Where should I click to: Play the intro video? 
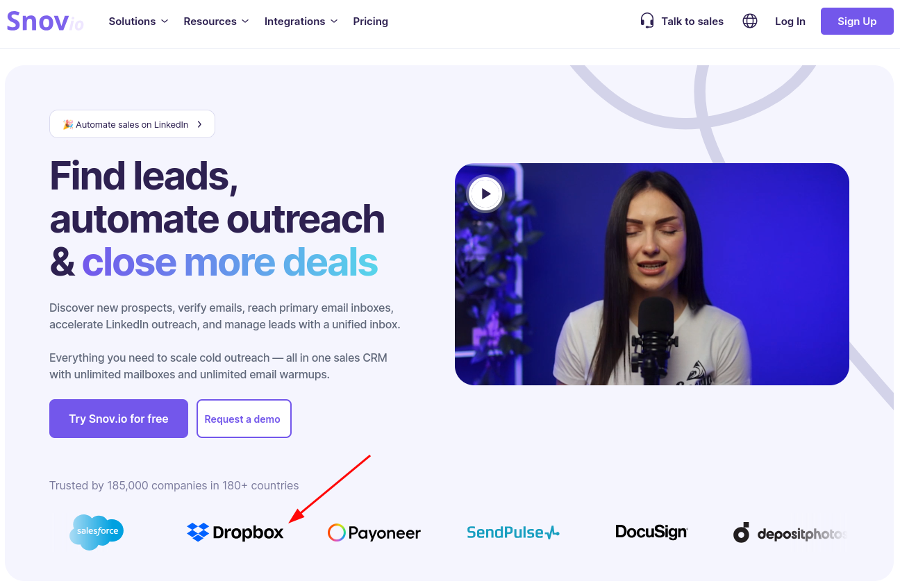pyautogui.click(x=485, y=194)
